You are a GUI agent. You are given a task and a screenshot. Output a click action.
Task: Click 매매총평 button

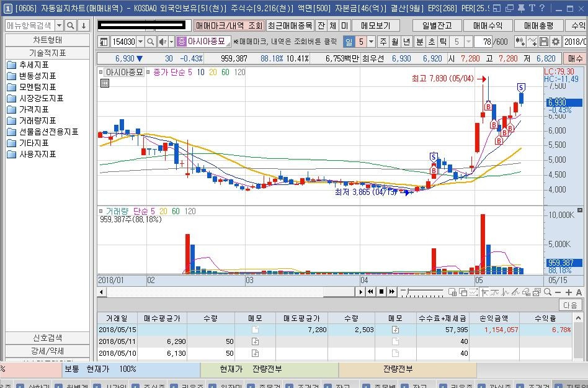point(538,25)
